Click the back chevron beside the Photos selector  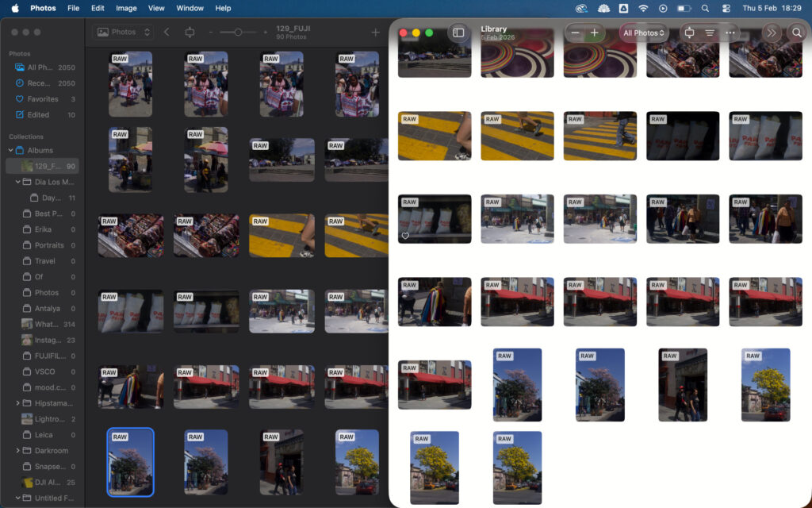[167, 33]
